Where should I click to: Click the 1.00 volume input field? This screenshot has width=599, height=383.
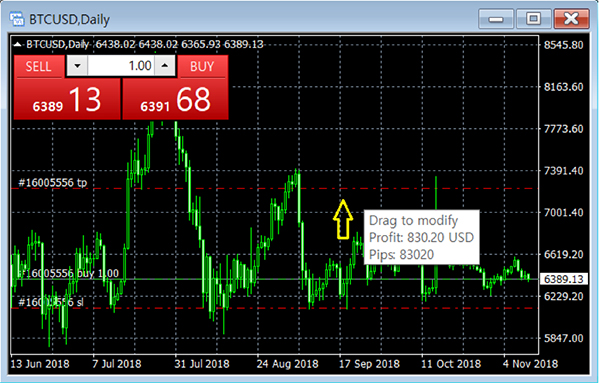121,66
